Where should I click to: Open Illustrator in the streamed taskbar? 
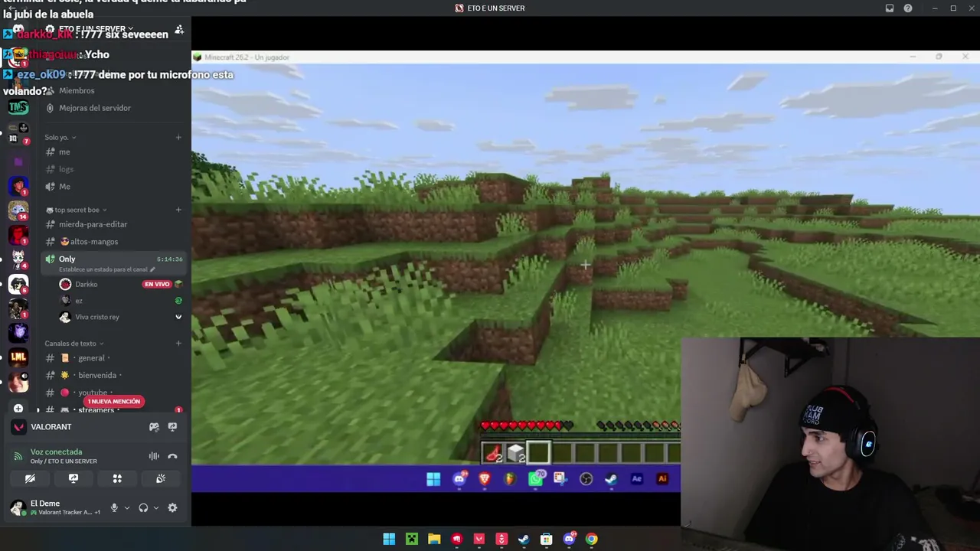(662, 479)
